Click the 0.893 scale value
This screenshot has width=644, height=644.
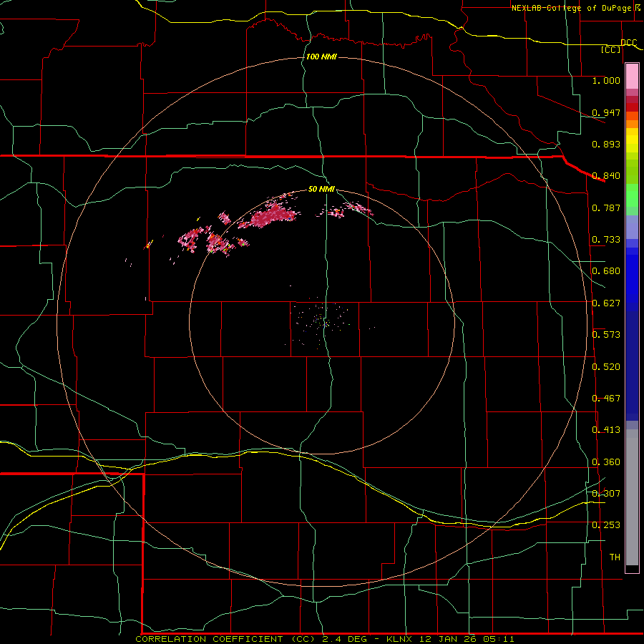(x=606, y=144)
